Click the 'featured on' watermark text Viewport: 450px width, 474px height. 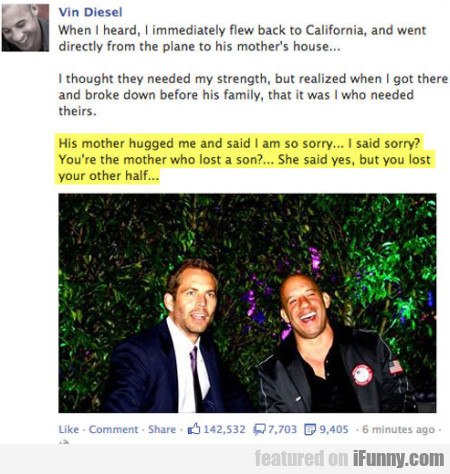click(301, 459)
